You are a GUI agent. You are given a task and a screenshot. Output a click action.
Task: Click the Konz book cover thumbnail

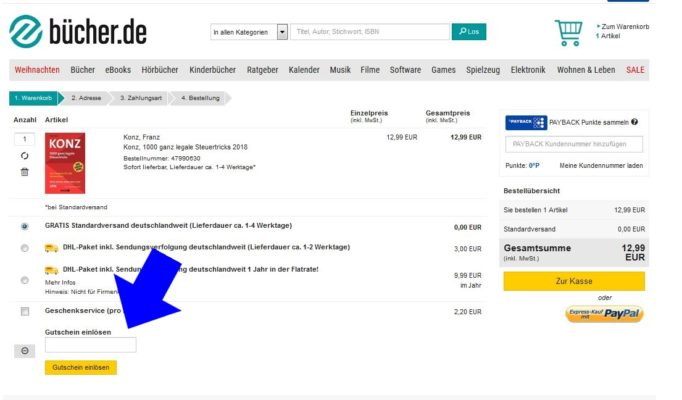click(65, 162)
